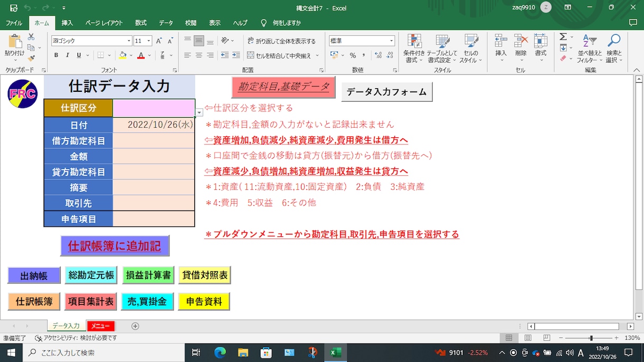Switch to the メニュー sheet tab
644x362 pixels.
tap(100, 326)
